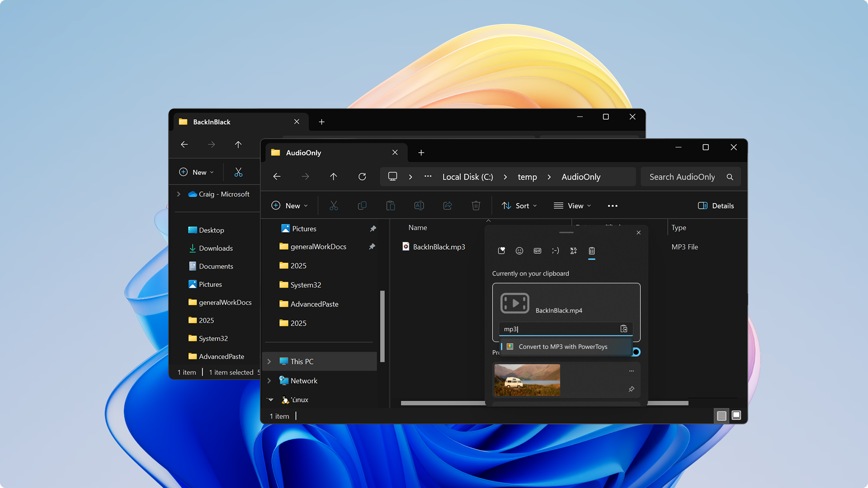The image size is (868, 488).
Task: Click the Rename icon in AudioOnly toolbar
Action: (419, 206)
